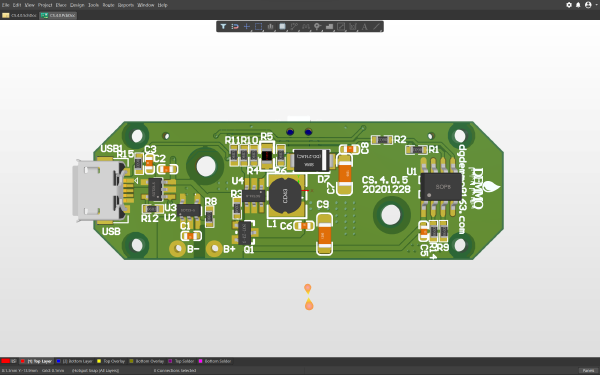
Task: Select the Place Component chip icon
Action: (282, 26)
